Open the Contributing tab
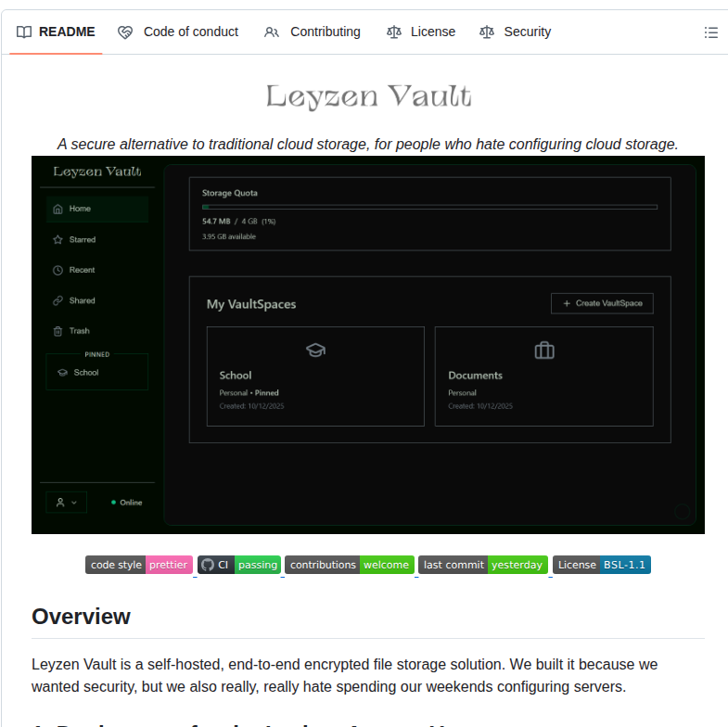 click(x=312, y=32)
